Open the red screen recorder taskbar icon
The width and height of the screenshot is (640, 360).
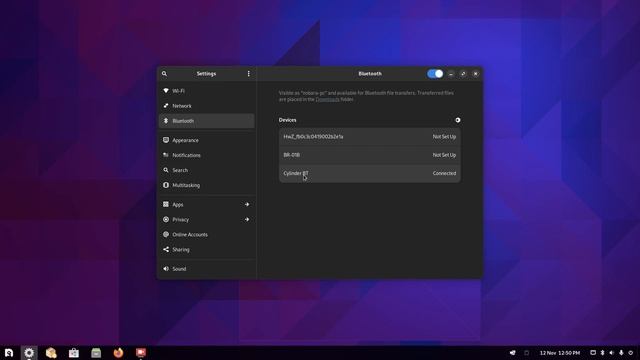click(x=141, y=353)
